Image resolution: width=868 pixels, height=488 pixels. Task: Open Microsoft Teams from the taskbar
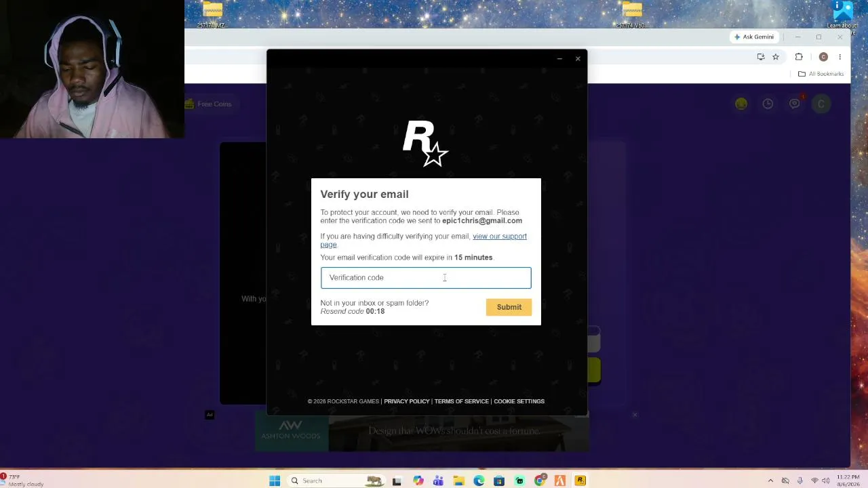438,481
